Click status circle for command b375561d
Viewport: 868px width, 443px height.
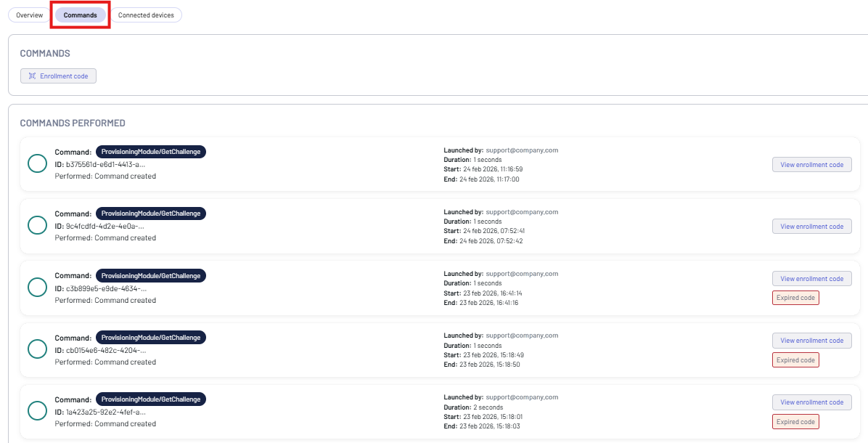point(37,164)
